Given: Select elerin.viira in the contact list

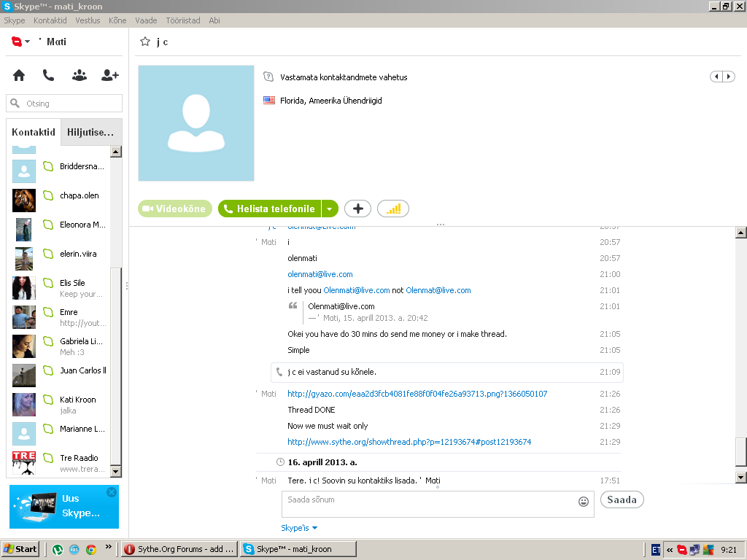Looking at the screenshot, I should coord(60,259).
